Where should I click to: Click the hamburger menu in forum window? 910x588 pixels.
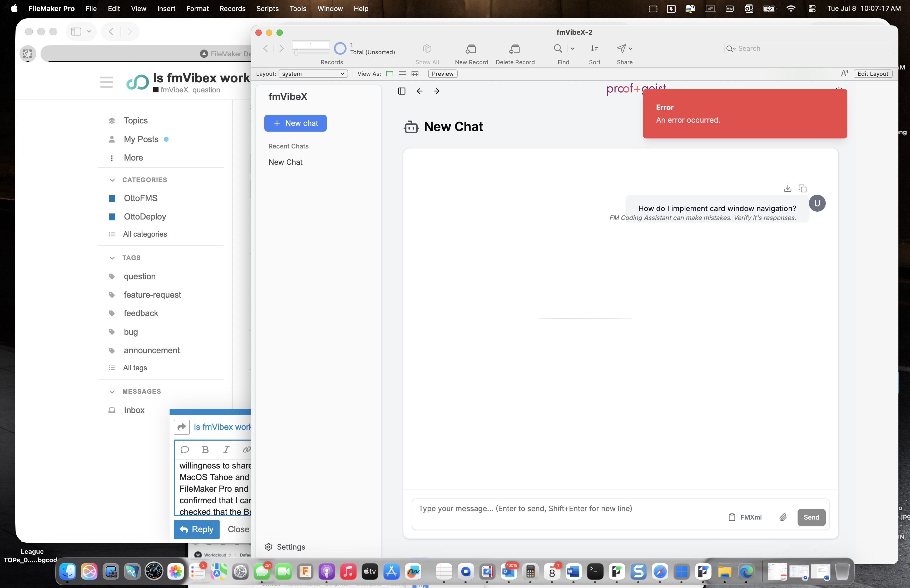point(107,82)
